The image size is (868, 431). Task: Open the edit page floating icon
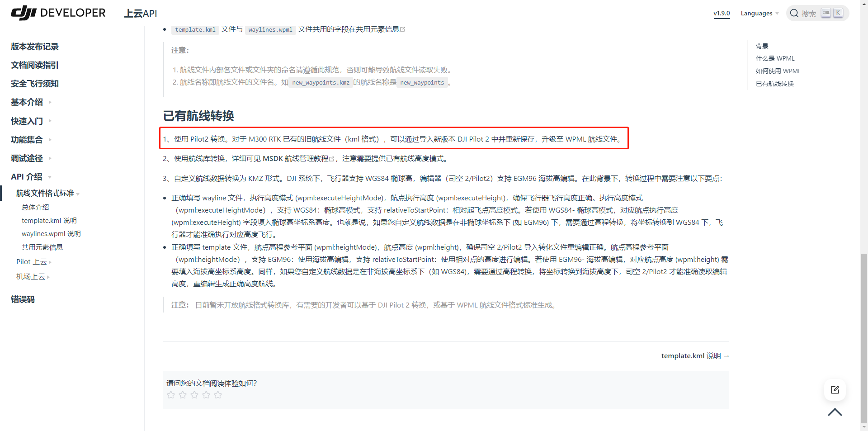pyautogui.click(x=835, y=390)
